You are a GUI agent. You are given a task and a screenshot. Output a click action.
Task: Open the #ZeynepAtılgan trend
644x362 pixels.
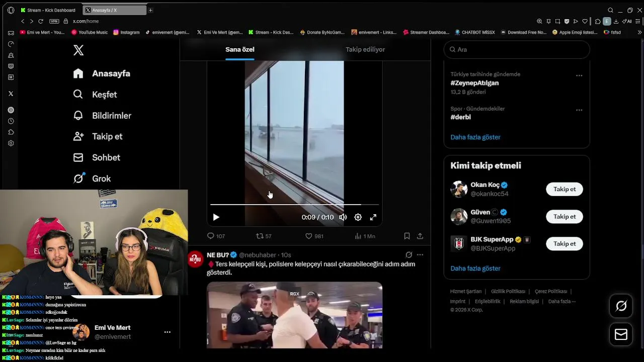474,83
